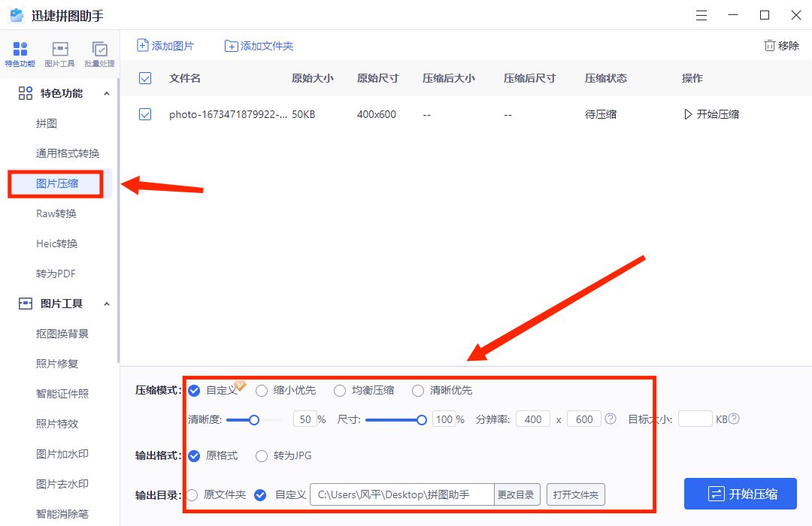Click the play icon to start compressing photo-1673471879922
Viewport: 812px width, 526px height.
point(686,114)
